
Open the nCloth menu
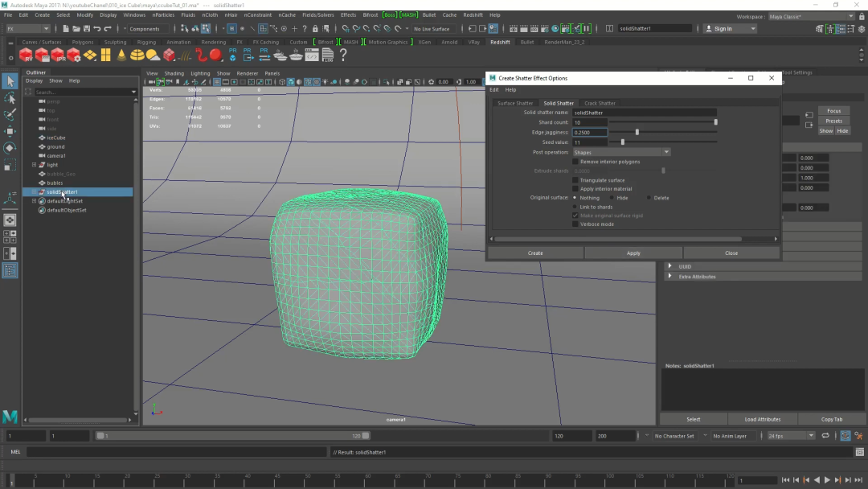pyautogui.click(x=210, y=14)
